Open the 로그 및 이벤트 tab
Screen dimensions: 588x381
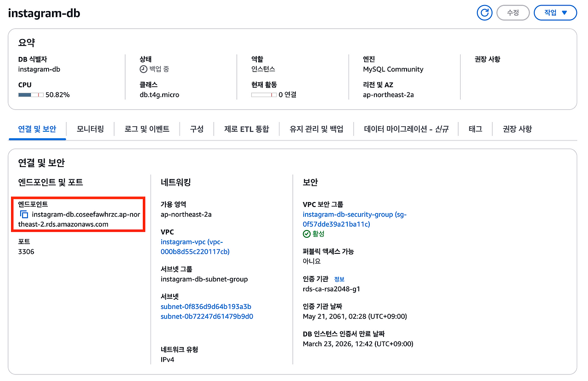(x=147, y=129)
